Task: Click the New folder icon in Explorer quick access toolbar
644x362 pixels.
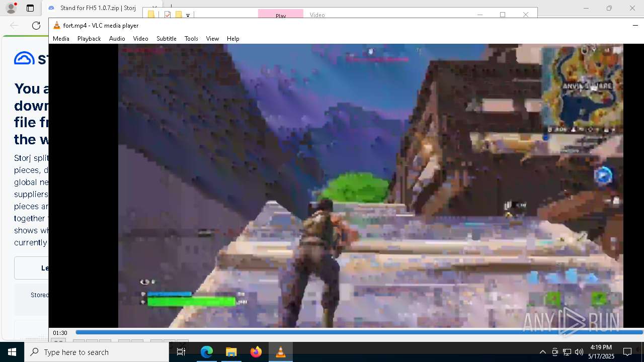Action: pyautogui.click(x=179, y=15)
